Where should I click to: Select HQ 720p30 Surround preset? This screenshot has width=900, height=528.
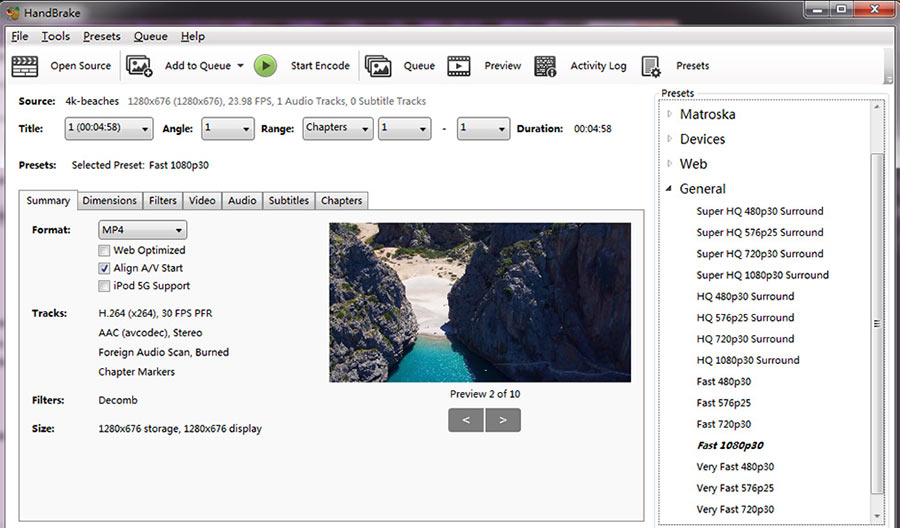click(746, 339)
